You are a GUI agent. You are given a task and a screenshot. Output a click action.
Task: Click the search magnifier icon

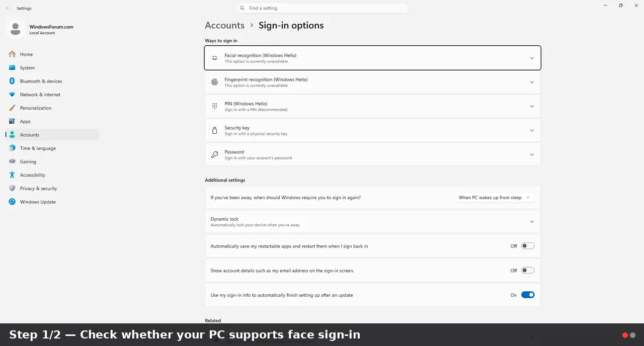(x=242, y=8)
